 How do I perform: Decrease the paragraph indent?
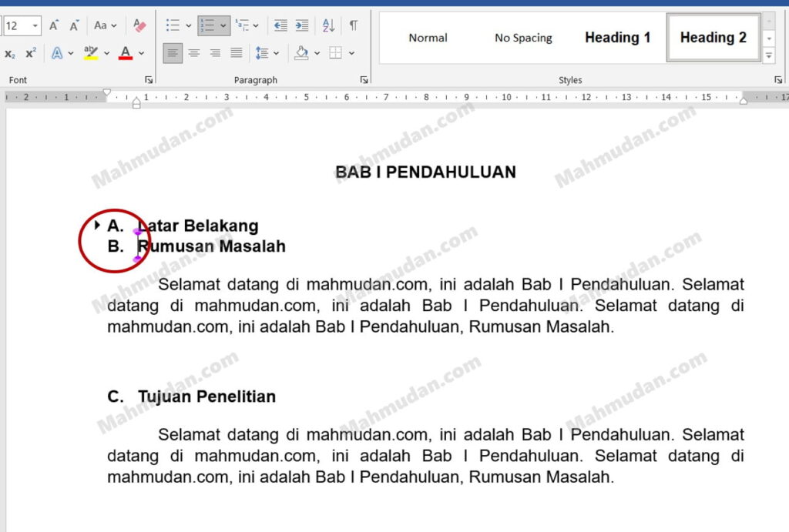280,25
